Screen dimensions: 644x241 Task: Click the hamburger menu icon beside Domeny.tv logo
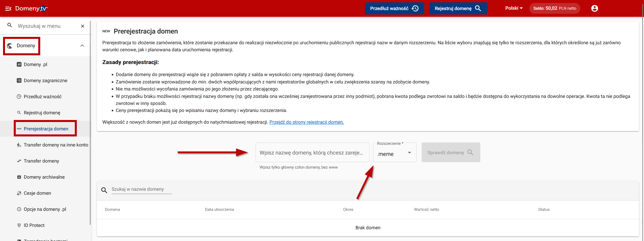(8, 9)
